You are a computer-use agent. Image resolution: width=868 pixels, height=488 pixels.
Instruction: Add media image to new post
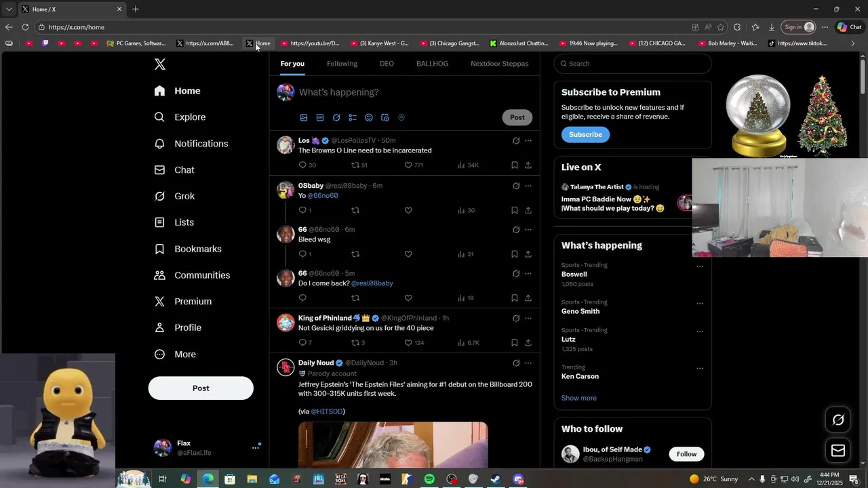[304, 117]
